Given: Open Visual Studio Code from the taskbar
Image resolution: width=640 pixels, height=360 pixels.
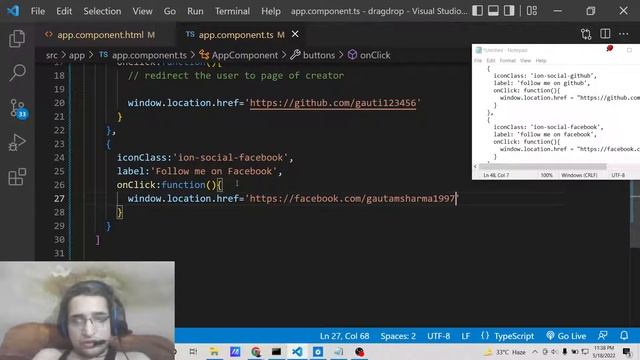Looking at the screenshot, I should (297, 352).
